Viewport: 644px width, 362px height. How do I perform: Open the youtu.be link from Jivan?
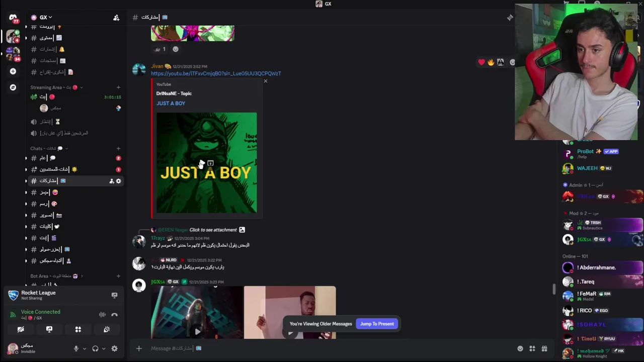click(216, 73)
